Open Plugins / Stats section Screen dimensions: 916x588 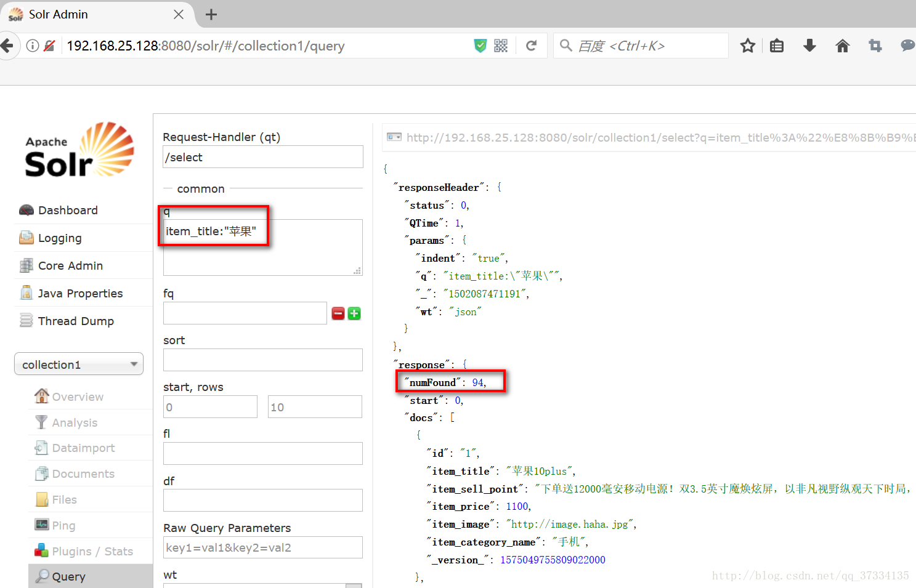(x=92, y=551)
